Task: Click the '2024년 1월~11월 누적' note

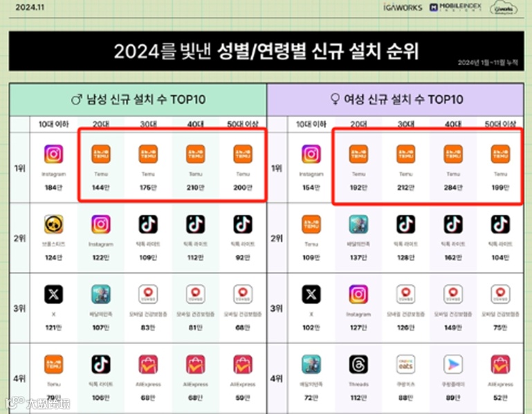Action: tap(488, 62)
